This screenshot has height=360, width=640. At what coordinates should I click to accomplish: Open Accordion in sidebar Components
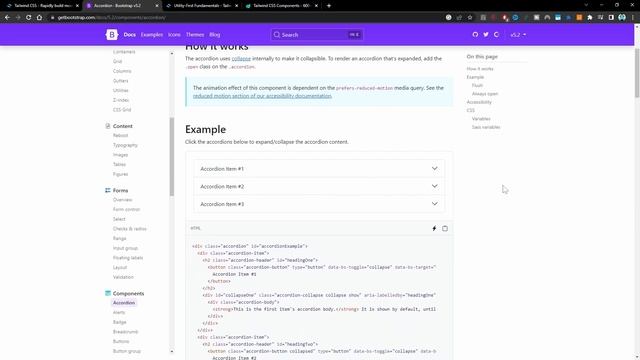coord(124,303)
